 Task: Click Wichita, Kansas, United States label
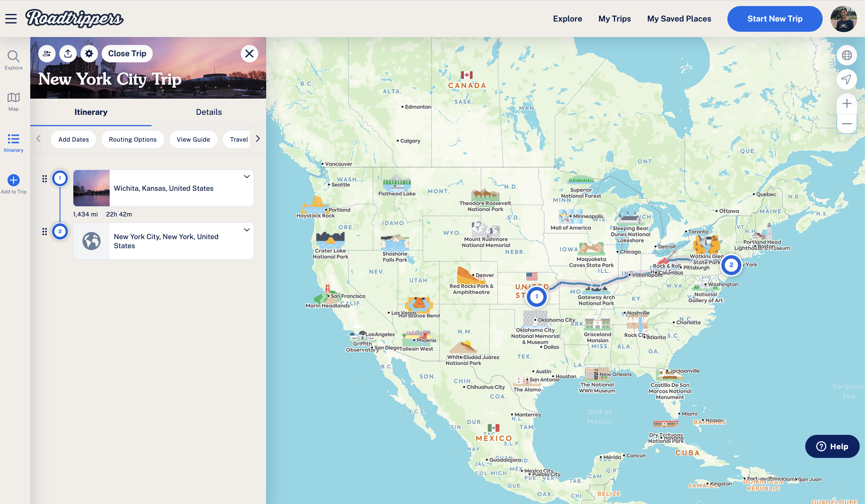coord(164,188)
